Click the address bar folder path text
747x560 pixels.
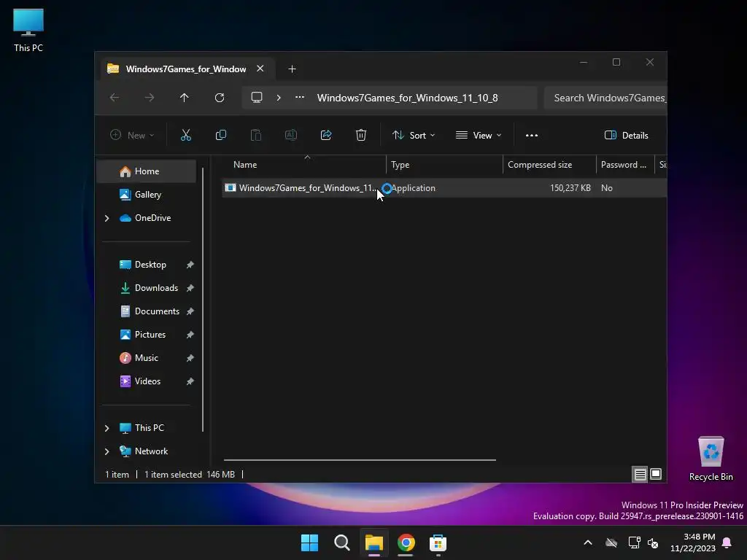tap(407, 98)
